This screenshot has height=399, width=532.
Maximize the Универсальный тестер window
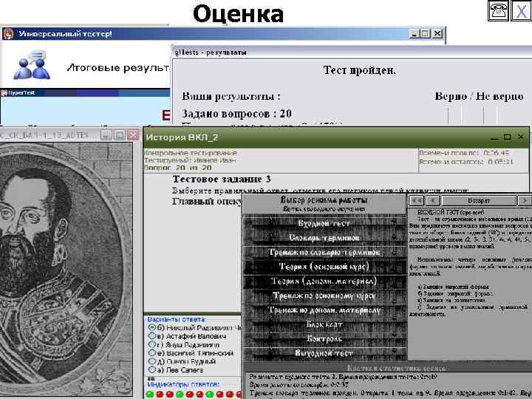[425, 33]
